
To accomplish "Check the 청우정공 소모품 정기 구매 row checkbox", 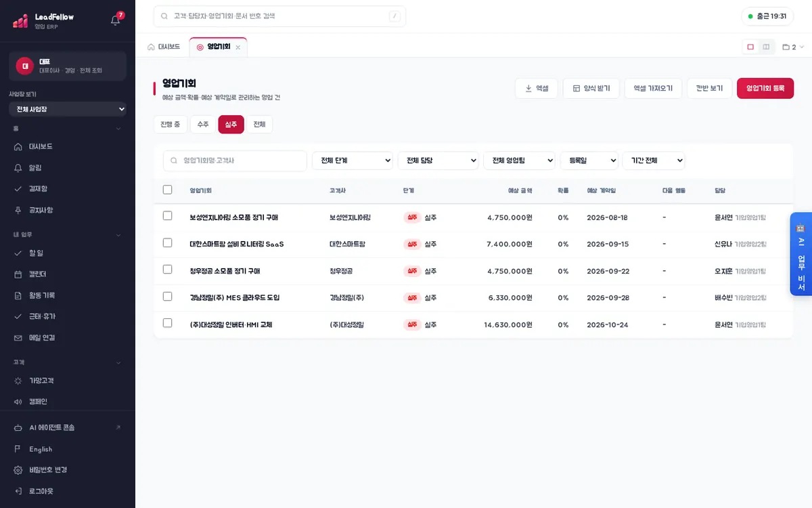I will pyautogui.click(x=168, y=270).
